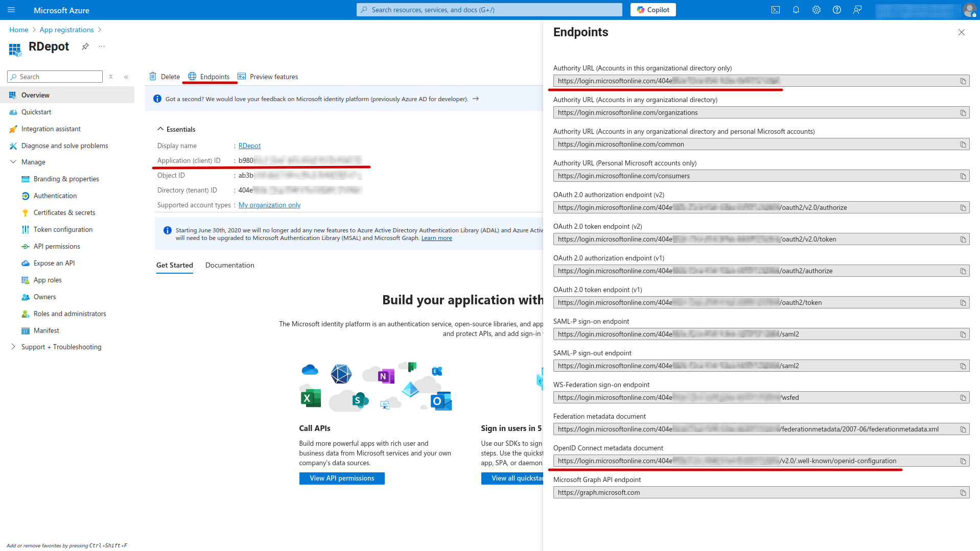Collapse the Manage section
Screen dimensions: 980x551
(13, 162)
